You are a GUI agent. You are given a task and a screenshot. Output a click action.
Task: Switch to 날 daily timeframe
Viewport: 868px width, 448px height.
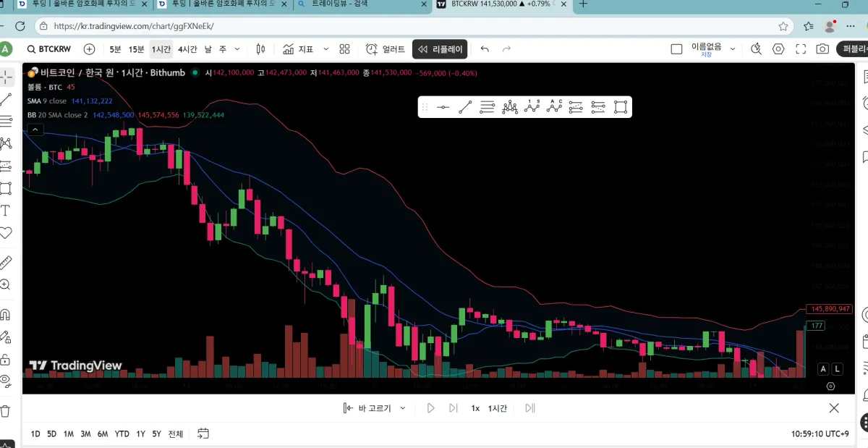(x=208, y=49)
